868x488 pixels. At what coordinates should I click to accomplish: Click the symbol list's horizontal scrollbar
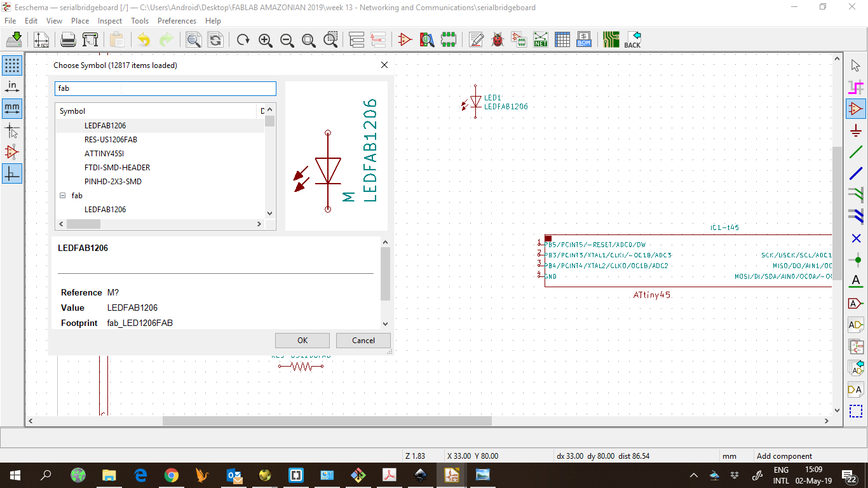(159, 224)
